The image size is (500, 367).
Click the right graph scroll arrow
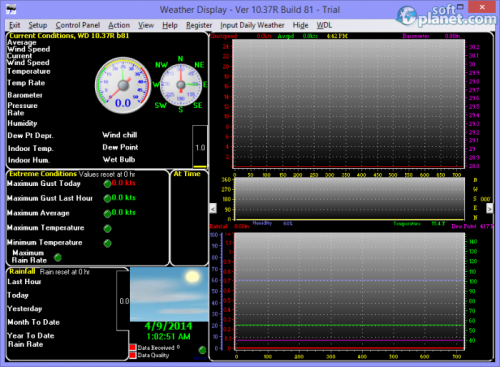click(489, 209)
